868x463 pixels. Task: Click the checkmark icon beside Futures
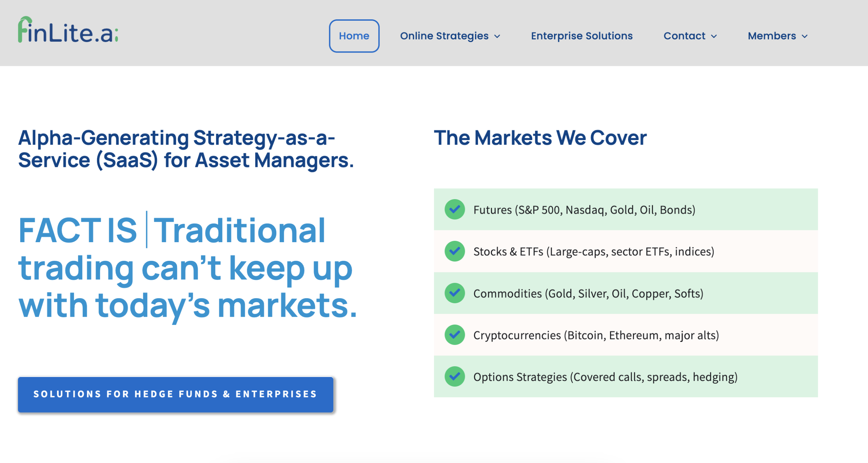point(454,209)
